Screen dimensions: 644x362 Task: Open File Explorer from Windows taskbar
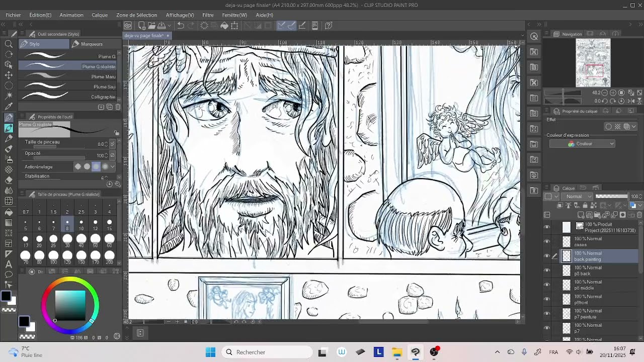pyautogui.click(x=397, y=352)
